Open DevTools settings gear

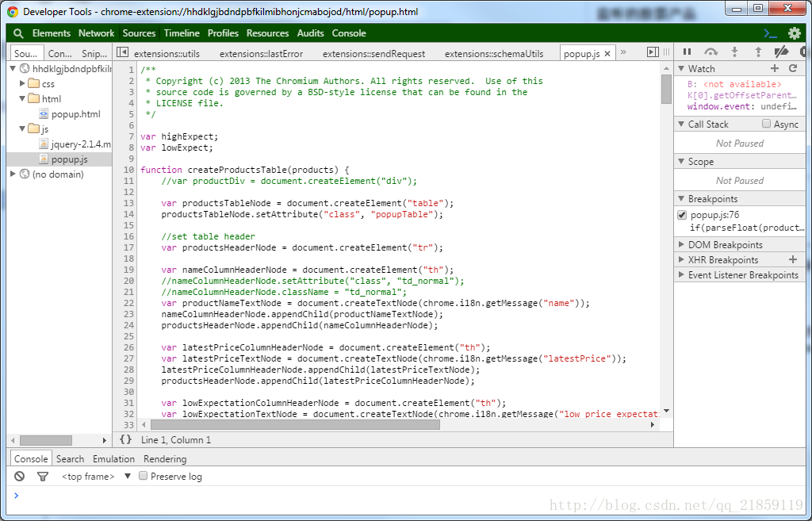point(794,33)
